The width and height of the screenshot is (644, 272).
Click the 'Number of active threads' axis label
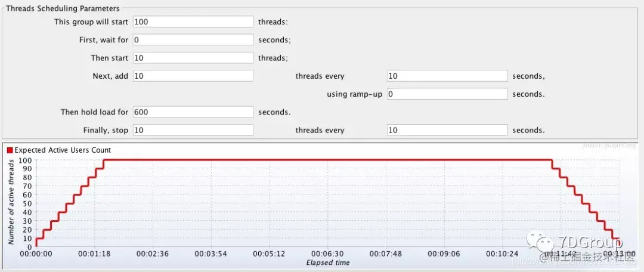(11, 201)
